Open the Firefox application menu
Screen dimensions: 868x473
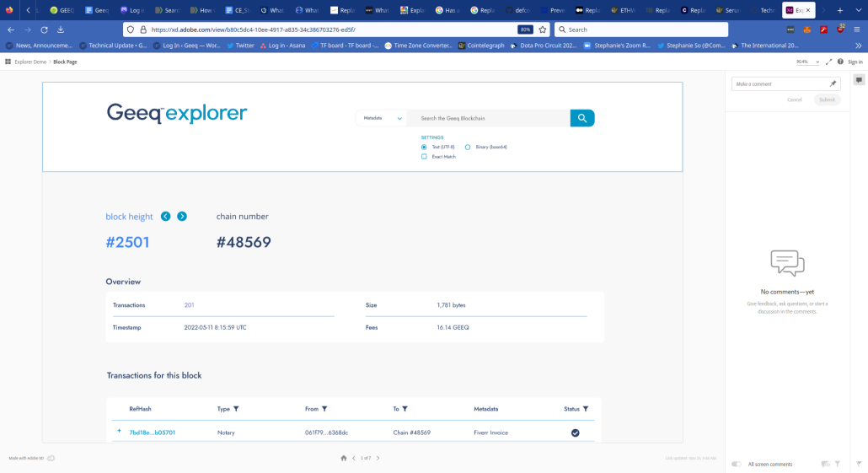(x=857, y=30)
